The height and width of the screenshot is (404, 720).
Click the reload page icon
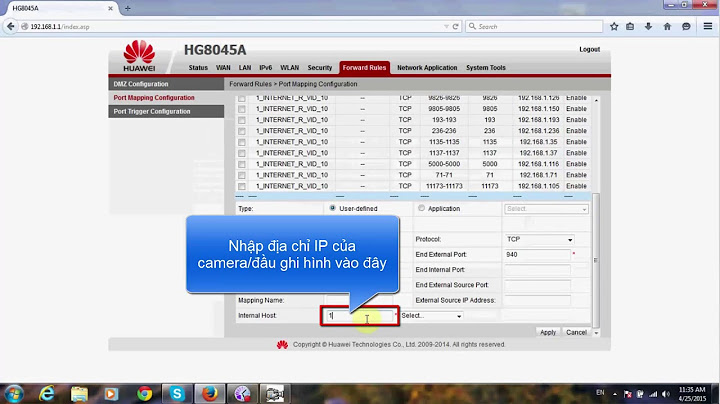456,27
